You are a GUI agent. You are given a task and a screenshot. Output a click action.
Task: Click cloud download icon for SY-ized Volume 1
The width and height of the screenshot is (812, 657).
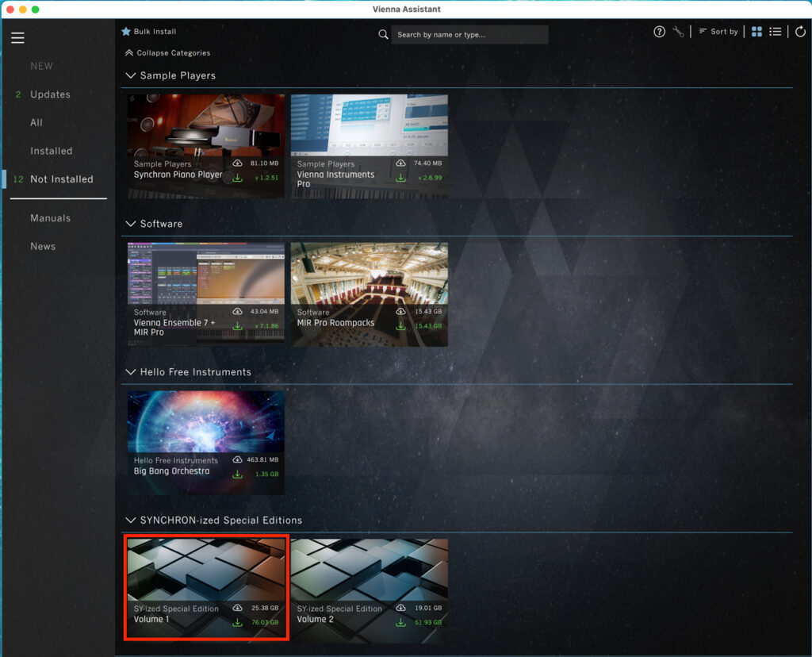(x=237, y=608)
